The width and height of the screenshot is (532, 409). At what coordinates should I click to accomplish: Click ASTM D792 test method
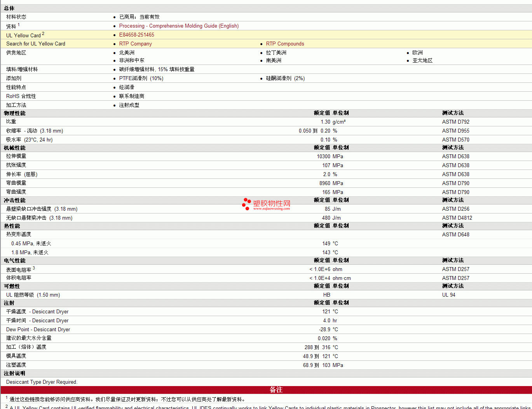coord(456,122)
